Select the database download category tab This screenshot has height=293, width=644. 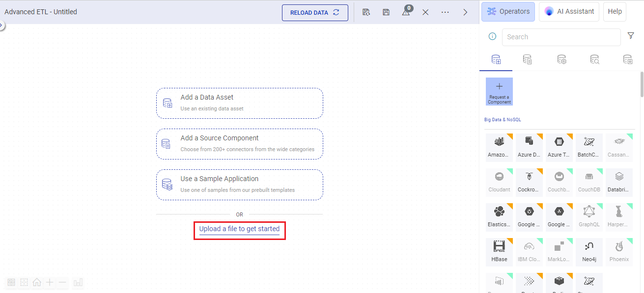(627, 59)
